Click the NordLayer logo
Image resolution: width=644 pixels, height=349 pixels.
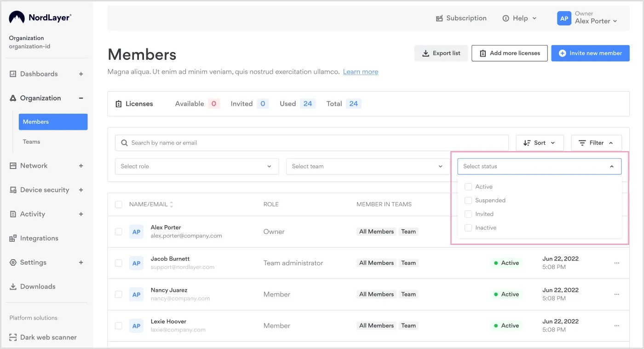coord(39,17)
